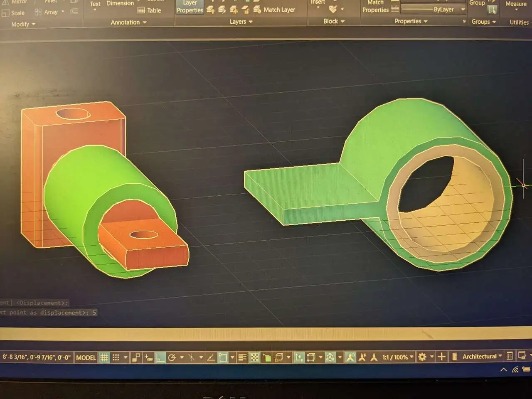Click the coordinates readout in status bar

[x=37, y=357]
